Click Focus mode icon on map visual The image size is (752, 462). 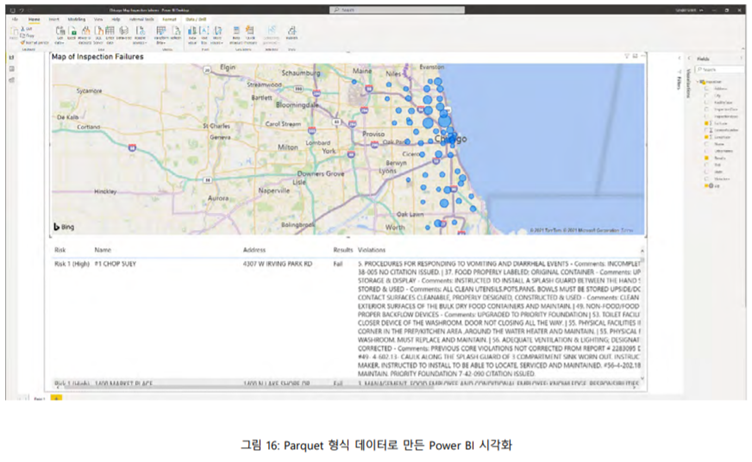point(635,56)
